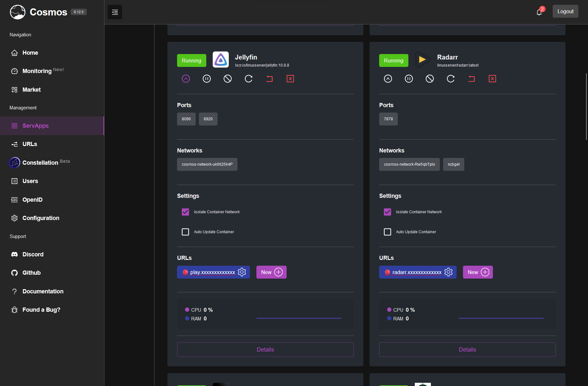Restart the Jellyfin container
Image resolution: width=588 pixels, height=386 pixels.
249,78
